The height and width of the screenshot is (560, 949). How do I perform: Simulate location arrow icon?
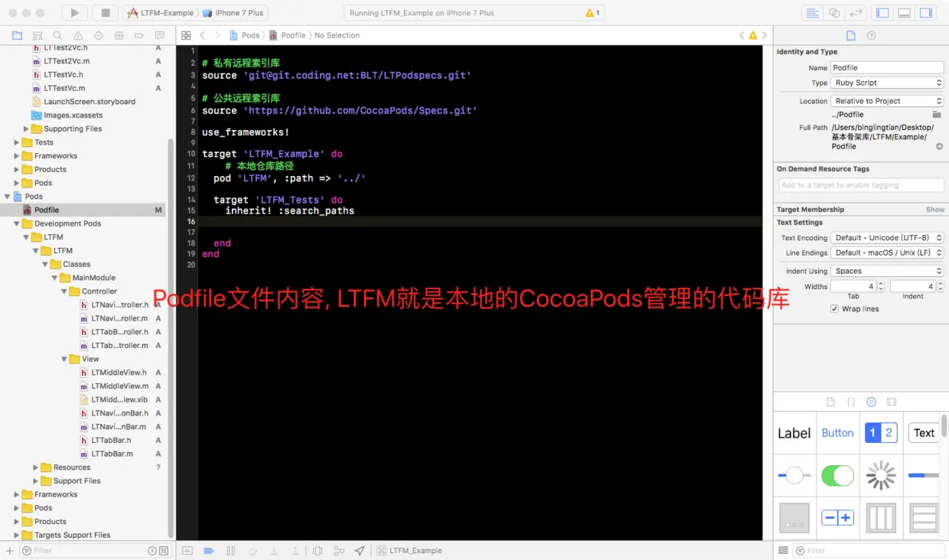coord(360,551)
